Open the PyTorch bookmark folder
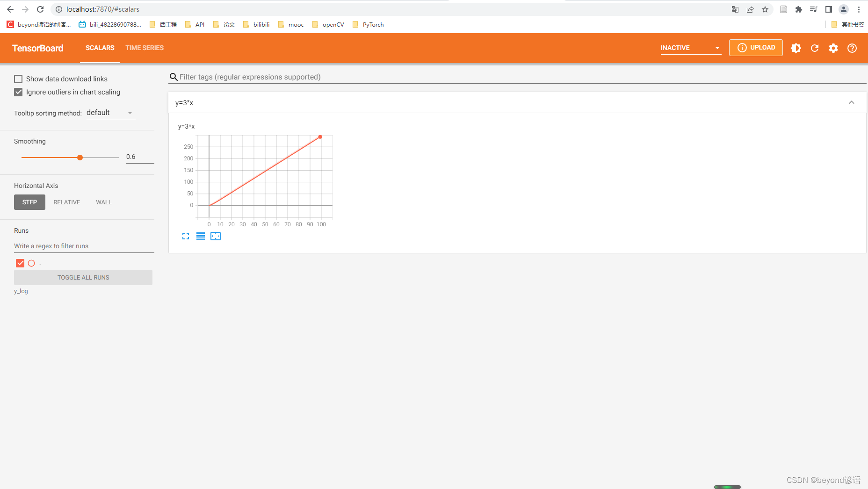The image size is (868, 489). (x=368, y=25)
